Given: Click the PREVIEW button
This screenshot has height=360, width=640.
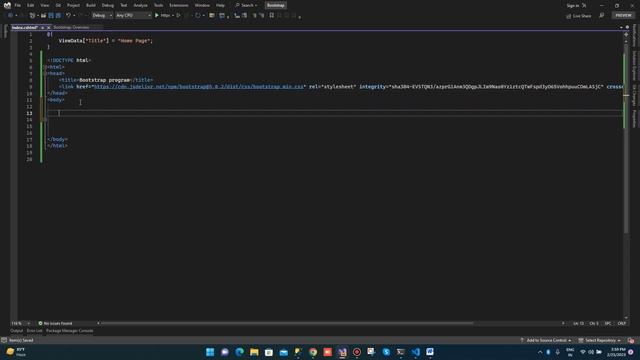Looking at the screenshot, I should tap(623, 15).
